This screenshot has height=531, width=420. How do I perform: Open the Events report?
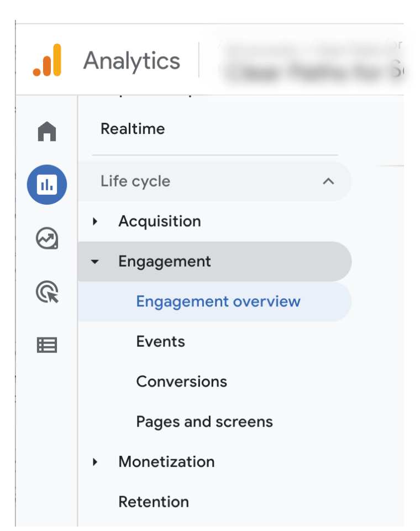pyautogui.click(x=161, y=341)
